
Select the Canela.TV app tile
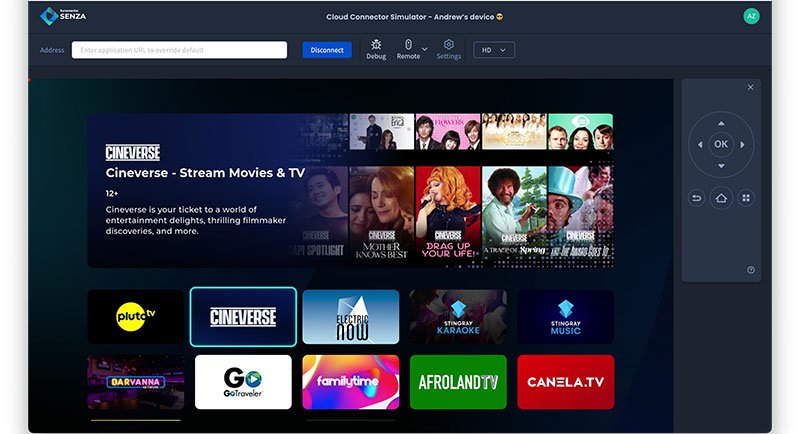[x=565, y=382]
